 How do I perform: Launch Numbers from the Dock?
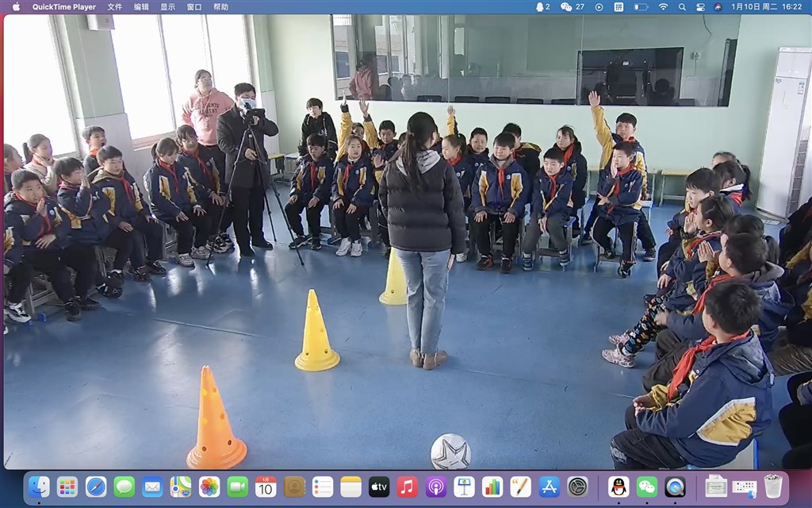[x=492, y=487]
